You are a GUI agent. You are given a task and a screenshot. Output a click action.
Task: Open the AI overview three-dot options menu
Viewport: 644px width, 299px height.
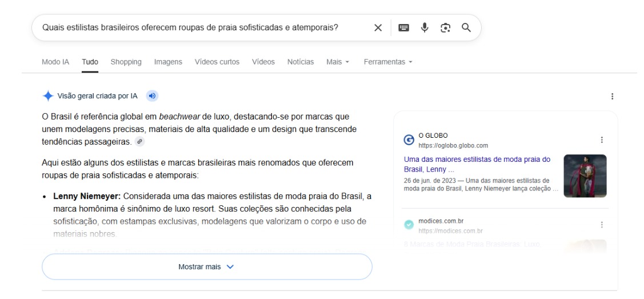pos(613,97)
